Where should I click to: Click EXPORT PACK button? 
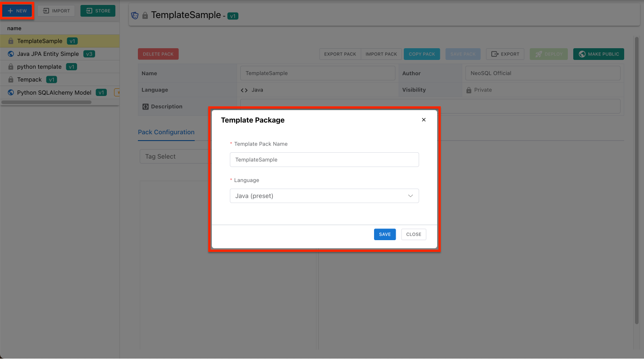340,54
